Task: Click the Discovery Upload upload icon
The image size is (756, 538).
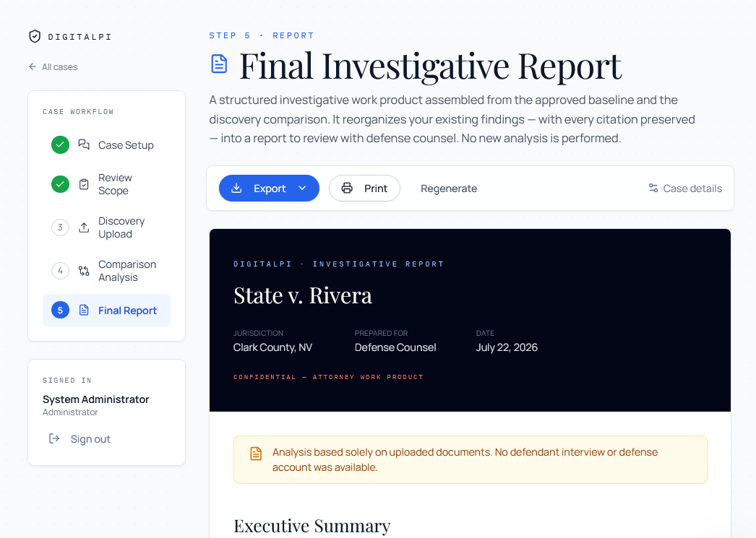Action: pyautogui.click(x=84, y=227)
